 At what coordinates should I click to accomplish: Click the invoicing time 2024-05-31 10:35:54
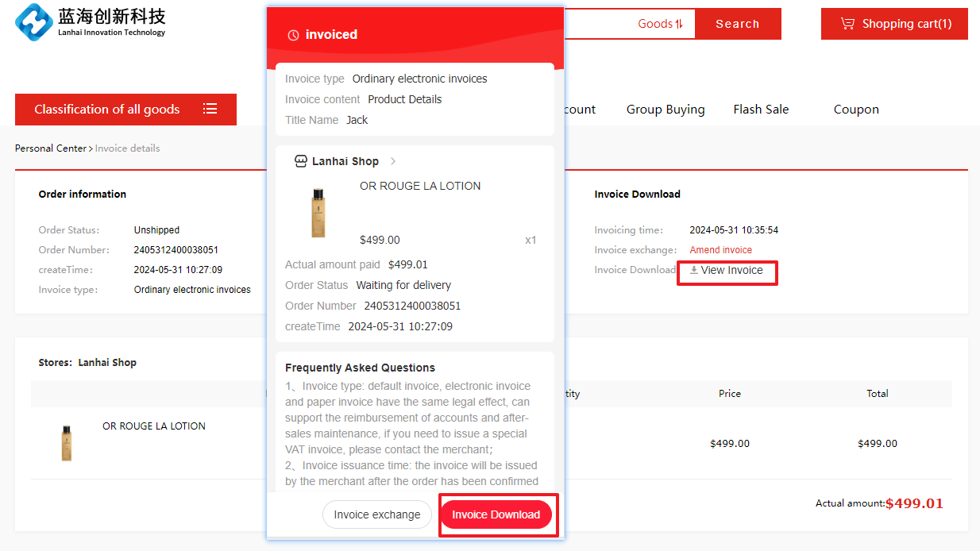tap(734, 230)
